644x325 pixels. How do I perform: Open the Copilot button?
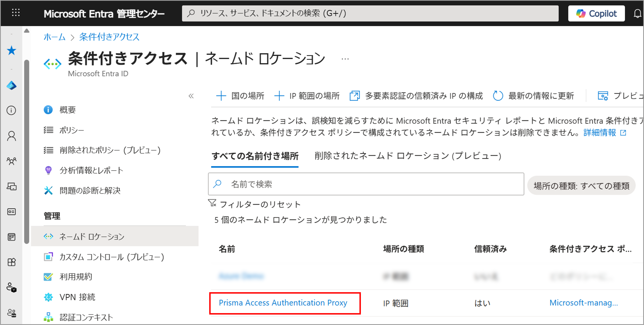(596, 13)
